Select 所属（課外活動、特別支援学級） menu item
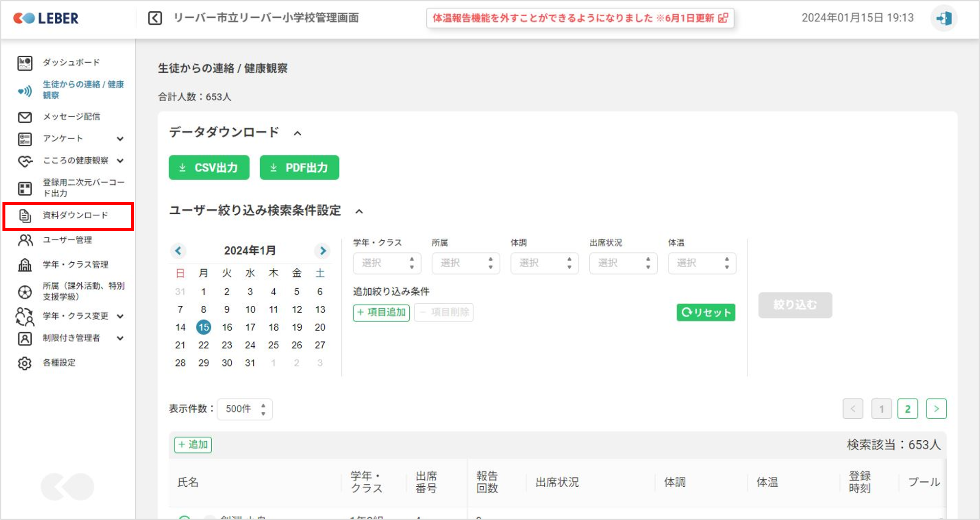This screenshot has width=980, height=520. click(x=83, y=291)
